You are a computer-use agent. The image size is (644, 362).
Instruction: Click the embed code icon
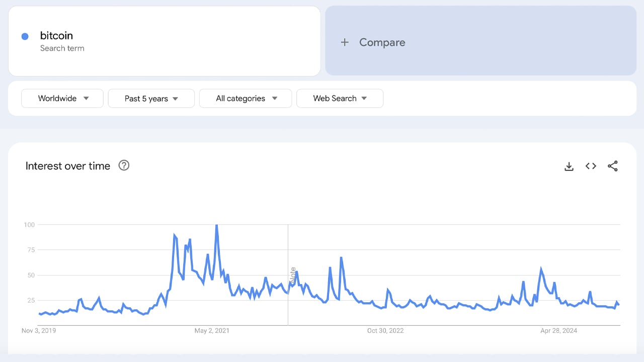pyautogui.click(x=591, y=166)
